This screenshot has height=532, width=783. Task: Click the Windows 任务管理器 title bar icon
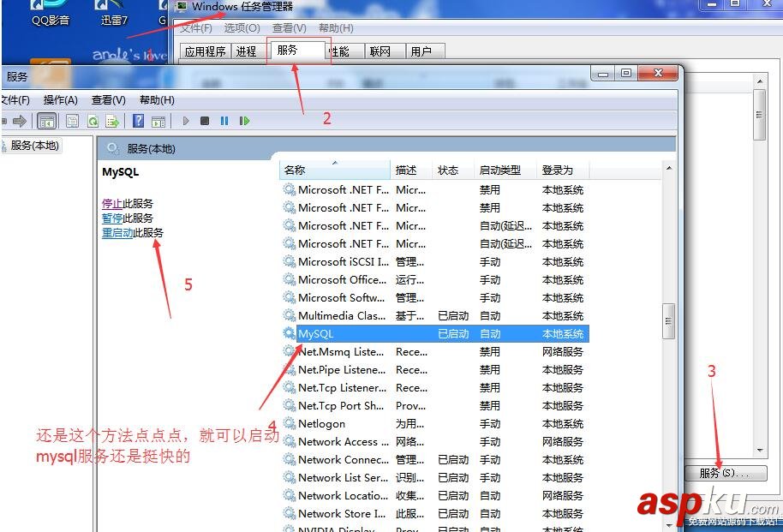[x=182, y=6]
